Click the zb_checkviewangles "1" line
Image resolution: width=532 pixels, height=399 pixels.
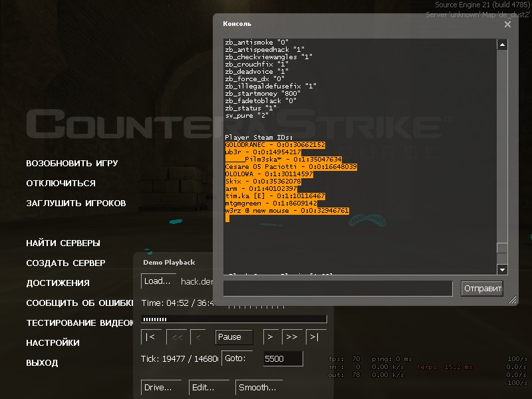point(269,57)
